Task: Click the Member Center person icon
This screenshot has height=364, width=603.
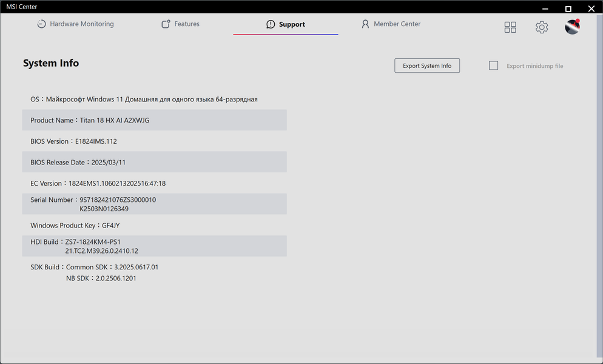Action: [365, 24]
